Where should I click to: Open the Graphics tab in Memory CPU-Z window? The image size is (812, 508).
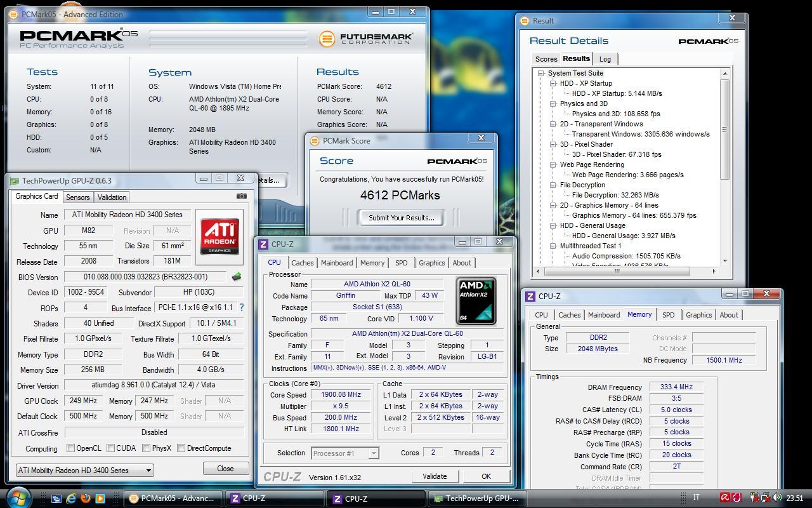[698, 315]
